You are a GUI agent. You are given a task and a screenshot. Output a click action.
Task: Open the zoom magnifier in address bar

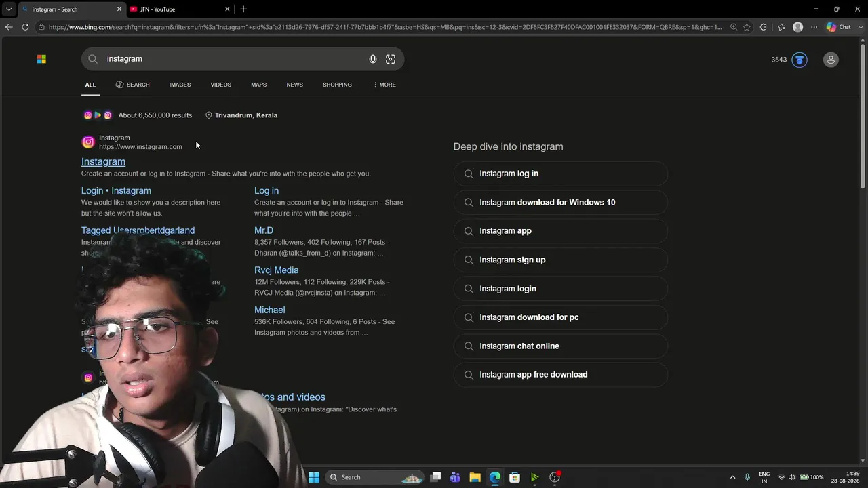click(733, 27)
